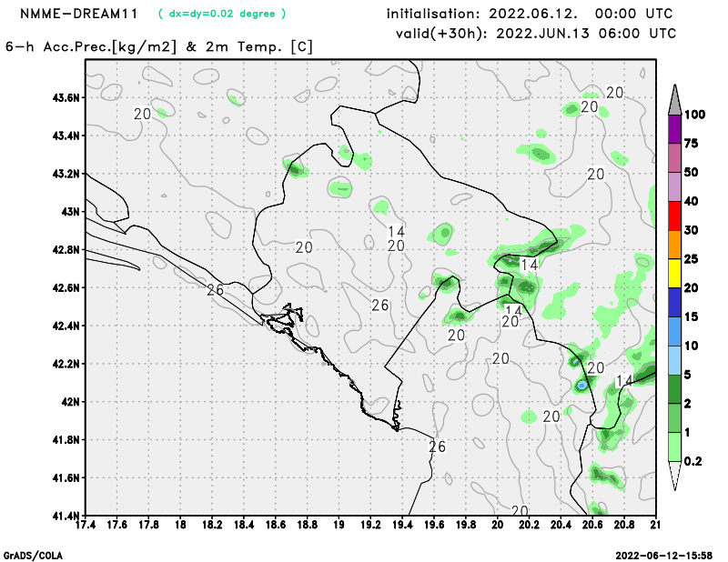Pick the dark blue 15–20 colorbar segment
The width and height of the screenshot is (728, 562).
tap(674, 302)
